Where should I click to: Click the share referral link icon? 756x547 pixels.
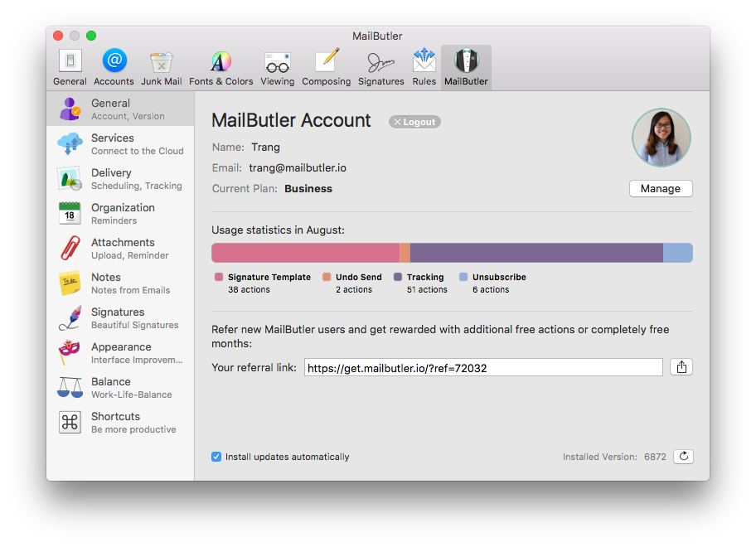click(681, 367)
